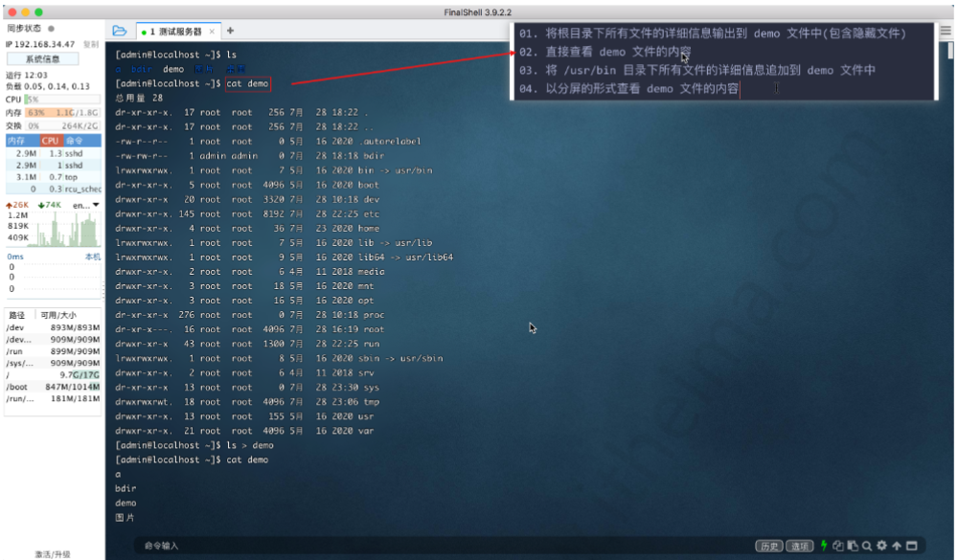The height and width of the screenshot is (560, 958).
Task: Click the 'lib64 -> usr/lib64' listing row
Action: coord(285,258)
